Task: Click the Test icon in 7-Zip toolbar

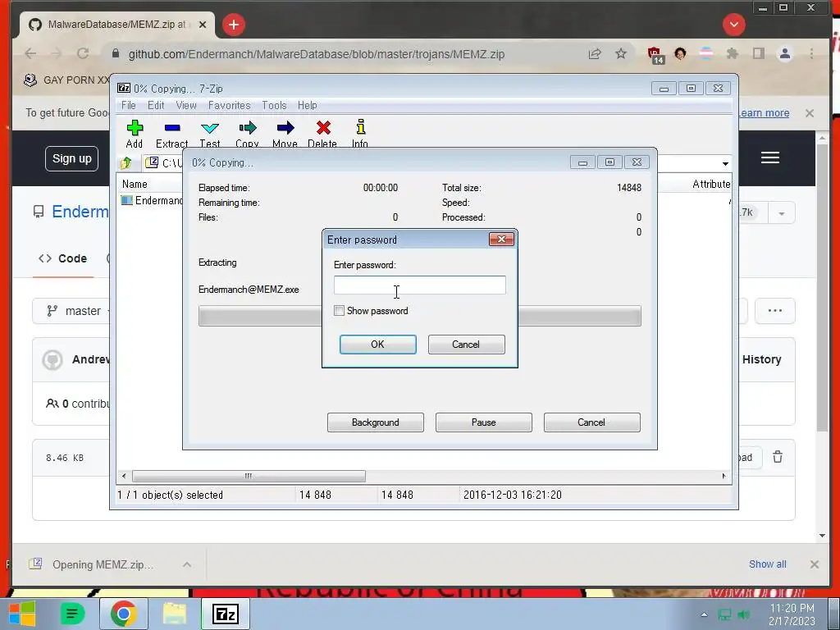Action: [x=209, y=128]
